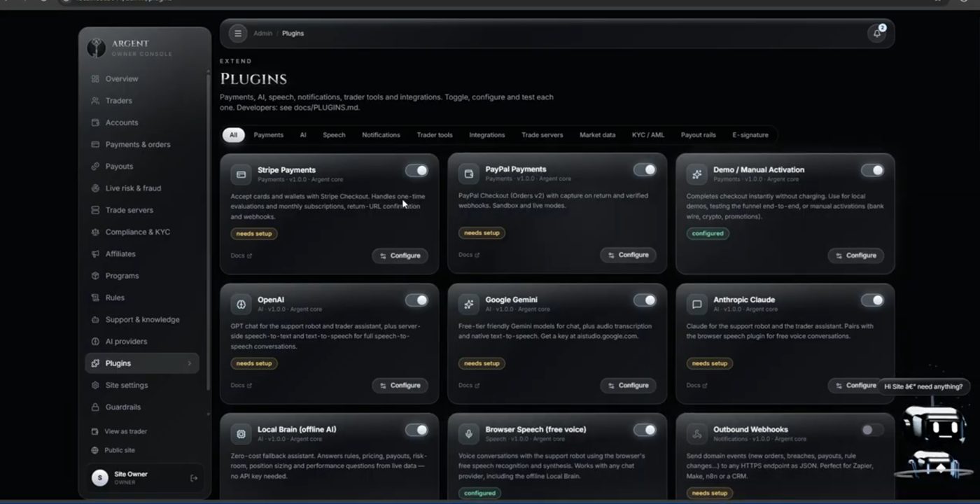Select the Trader tools filter tab
Viewport: 980px width, 504px height.
point(435,135)
